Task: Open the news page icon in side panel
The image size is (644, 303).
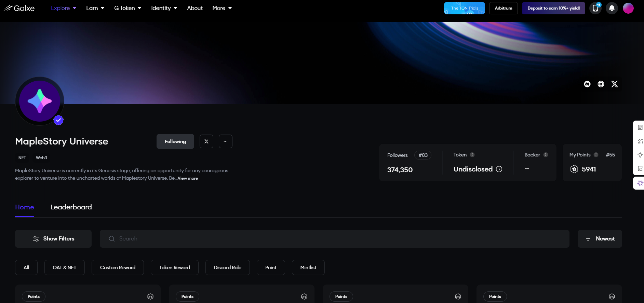Action: point(640,127)
